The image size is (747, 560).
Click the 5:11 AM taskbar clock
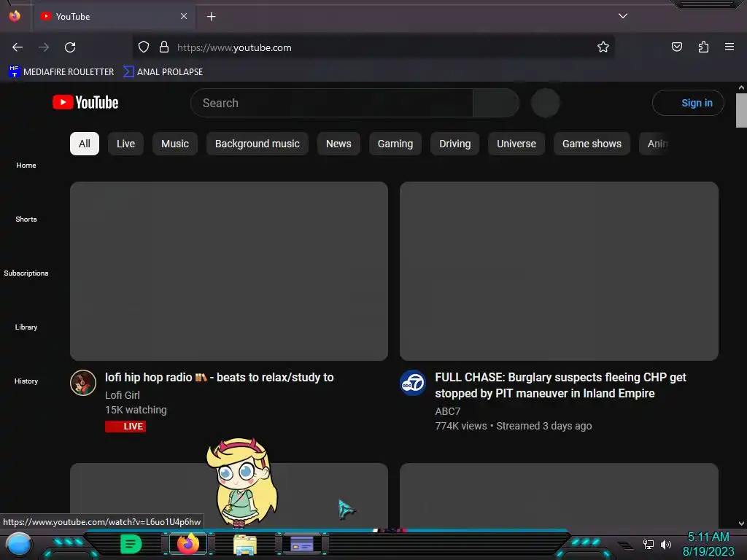pyautogui.click(x=708, y=537)
